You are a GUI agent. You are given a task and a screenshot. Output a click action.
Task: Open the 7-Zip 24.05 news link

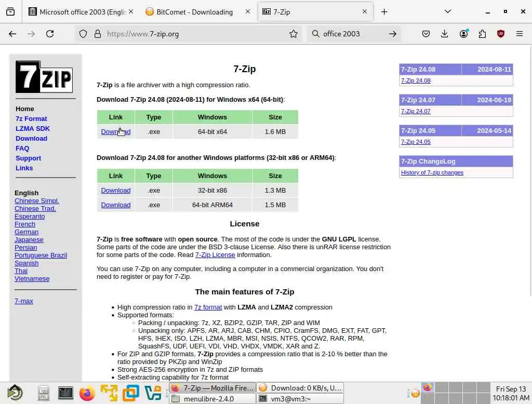pyautogui.click(x=416, y=142)
